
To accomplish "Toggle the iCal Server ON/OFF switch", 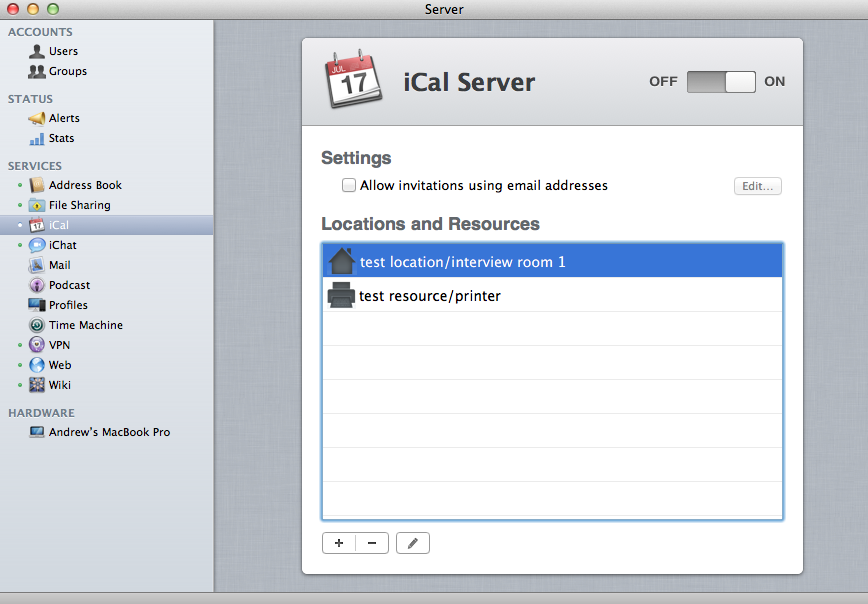I will tap(721, 82).
